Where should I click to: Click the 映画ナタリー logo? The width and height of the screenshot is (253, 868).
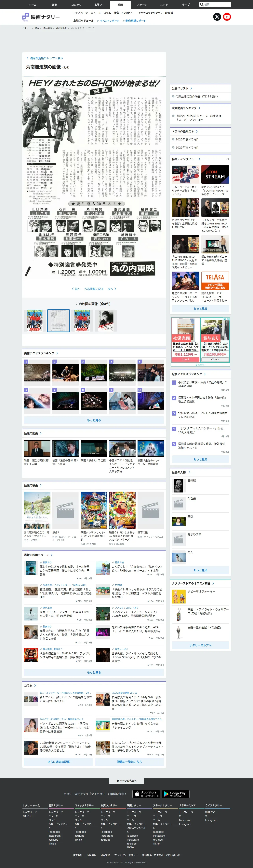tap(41, 17)
